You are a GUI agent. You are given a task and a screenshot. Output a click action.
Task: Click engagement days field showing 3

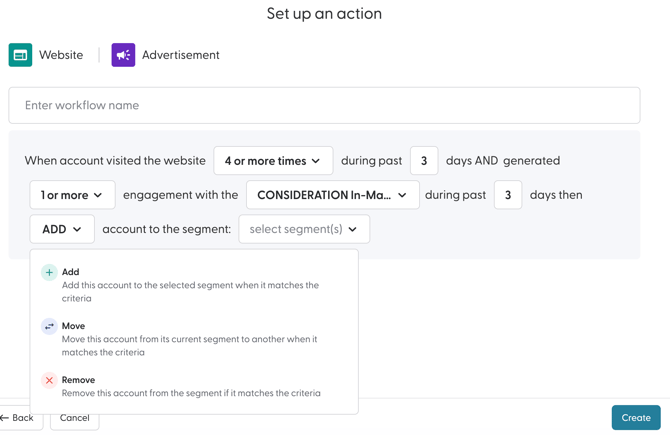[x=508, y=195]
